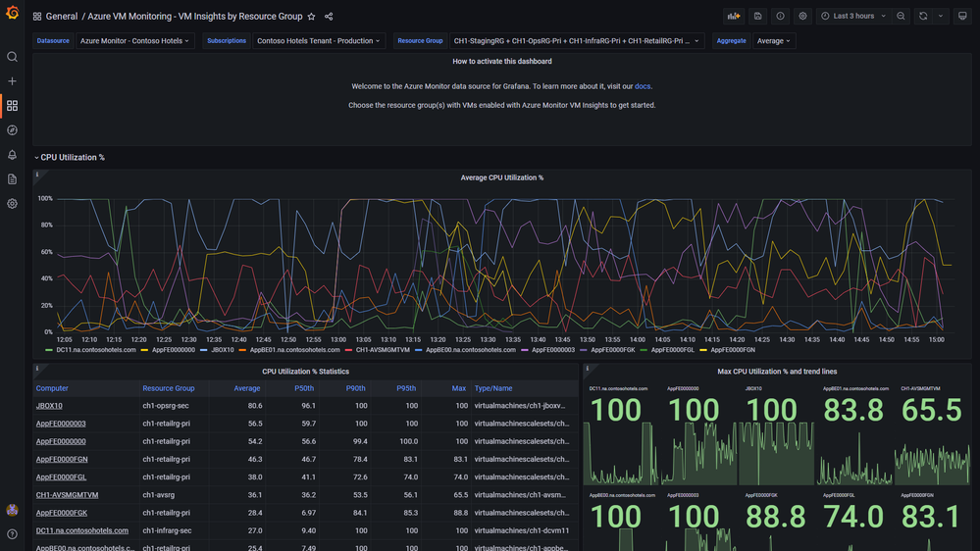Viewport: 980px width, 551px height.
Task: Open the Aggregate dropdown set to Average
Action: [774, 40]
